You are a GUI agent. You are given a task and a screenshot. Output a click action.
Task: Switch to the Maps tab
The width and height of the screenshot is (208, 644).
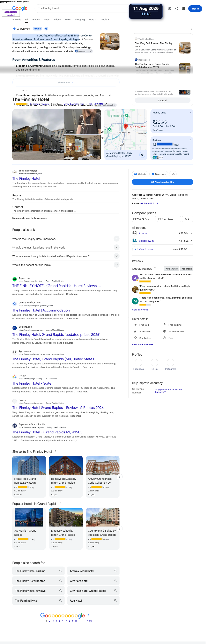46,20
